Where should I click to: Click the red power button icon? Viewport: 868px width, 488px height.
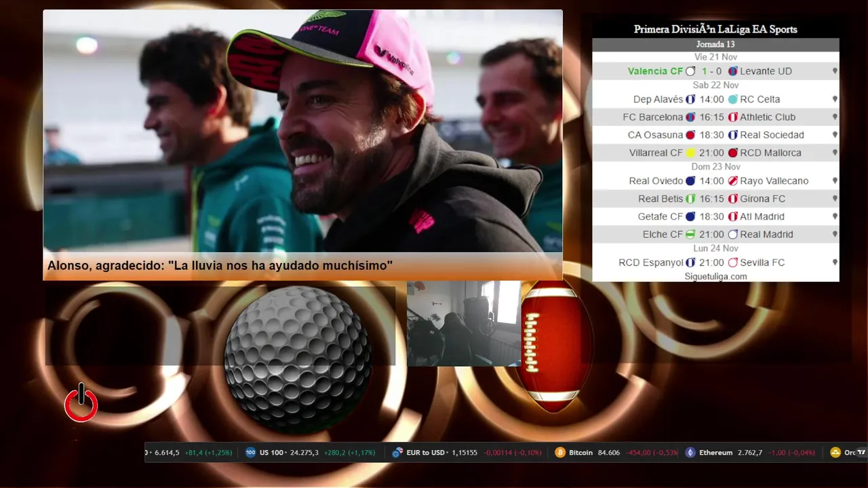[x=81, y=403]
